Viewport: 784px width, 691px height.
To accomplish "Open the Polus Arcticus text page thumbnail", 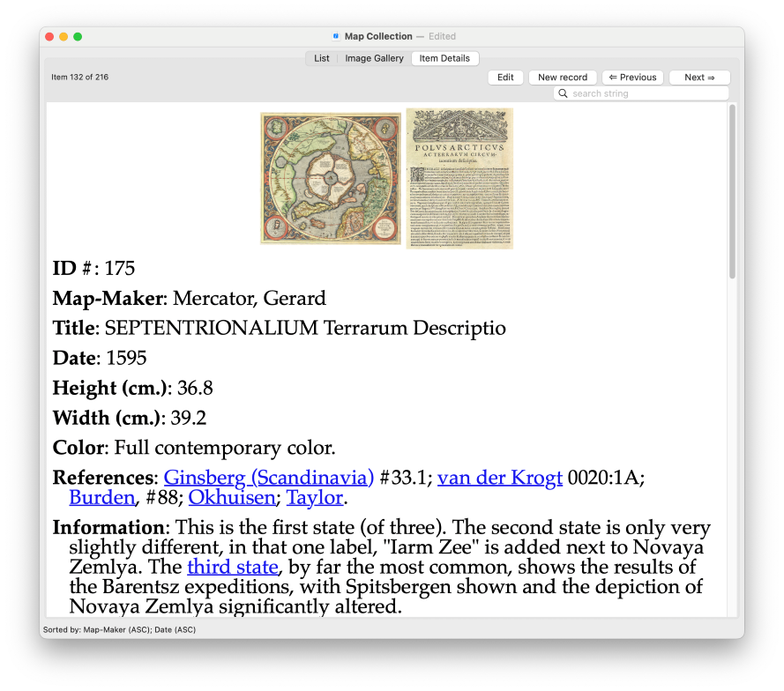I will [x=459, y=178].
